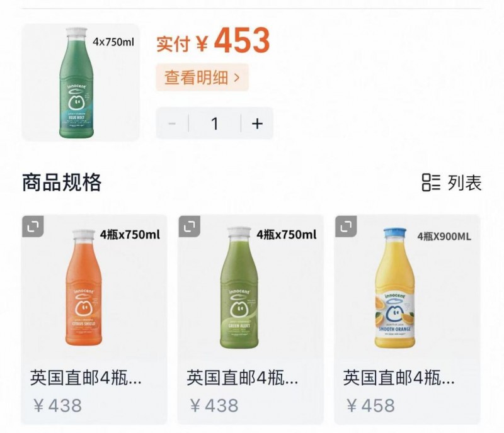504x433 pixels.
Task: Click the 列表 view label
Action: [465, 183]
